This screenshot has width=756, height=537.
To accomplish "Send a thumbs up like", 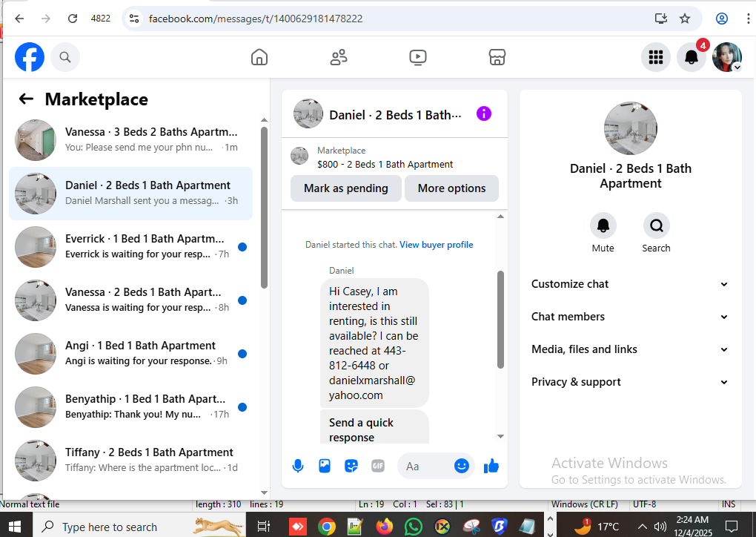I will point(491,466).
